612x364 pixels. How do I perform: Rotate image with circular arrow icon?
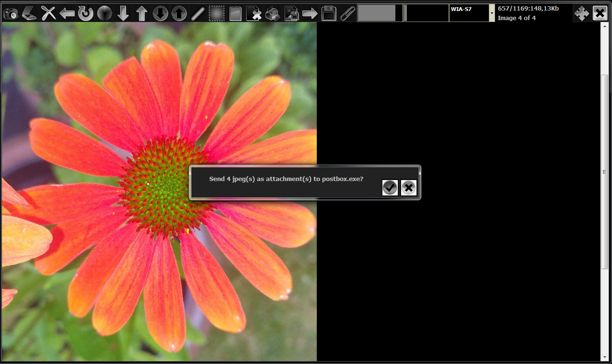(x=86, y=13)
